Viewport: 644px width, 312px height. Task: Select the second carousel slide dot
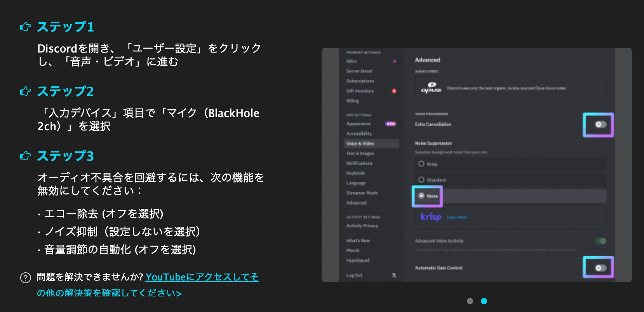click(x=484, y=301)
